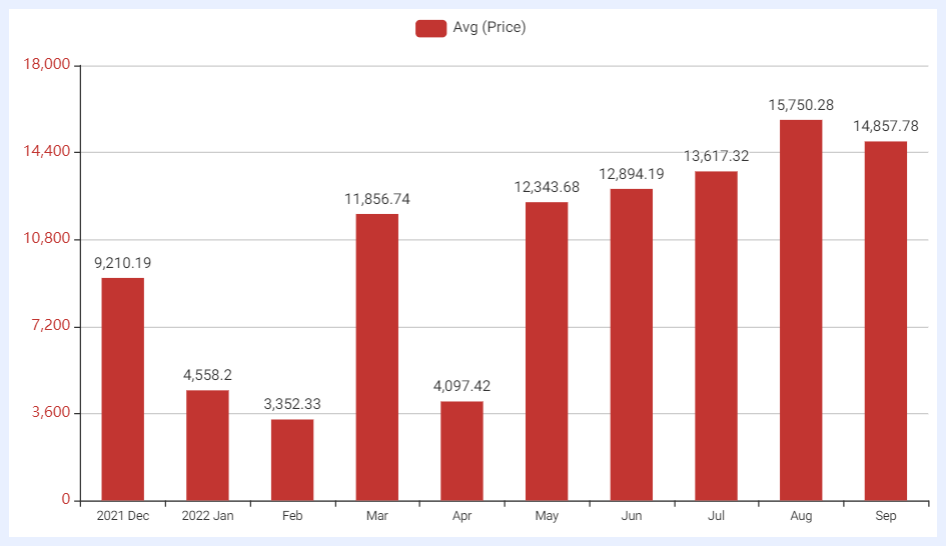Click the 9,210.19 data label
Screen dimensions: 946x546
[122, 263]
